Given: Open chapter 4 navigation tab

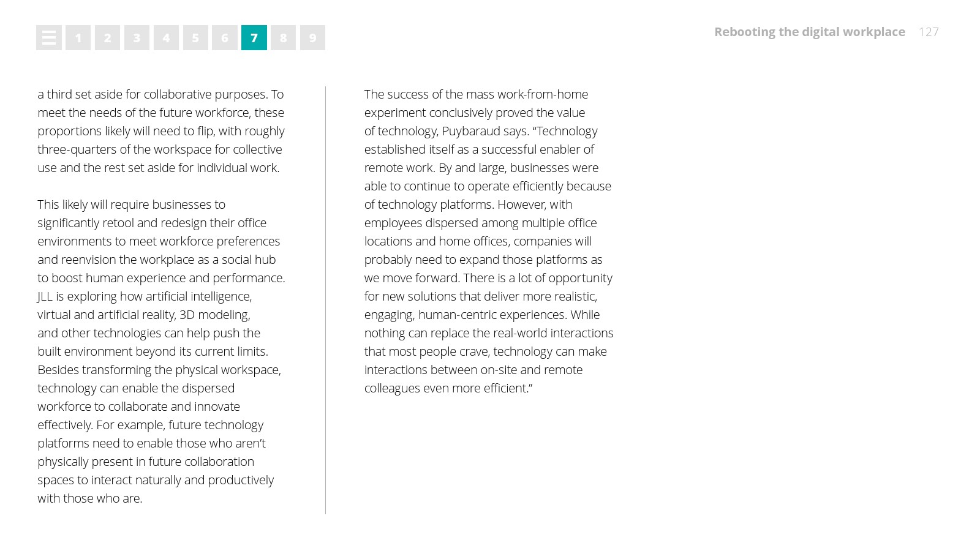Looking at the screenshot, I should tap(166, 38).
